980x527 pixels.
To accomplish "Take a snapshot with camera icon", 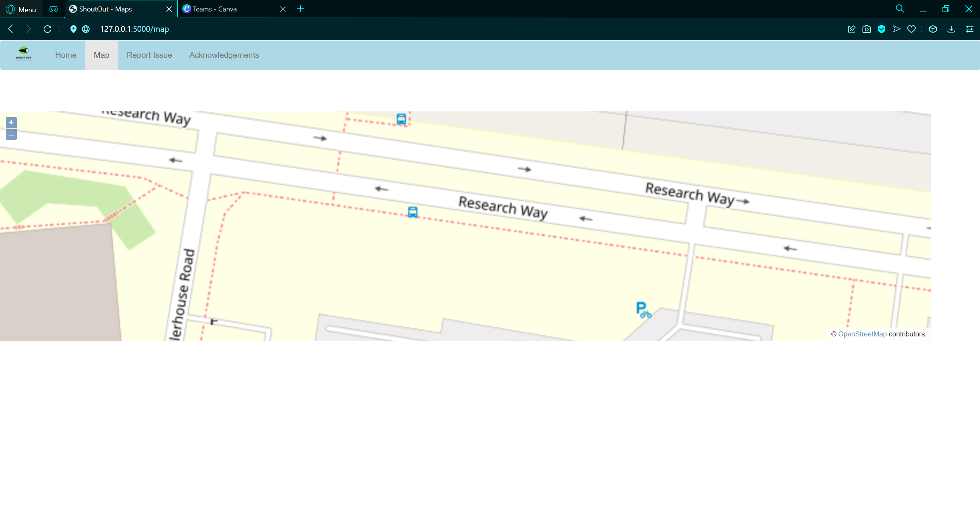I will coord(867,29).
